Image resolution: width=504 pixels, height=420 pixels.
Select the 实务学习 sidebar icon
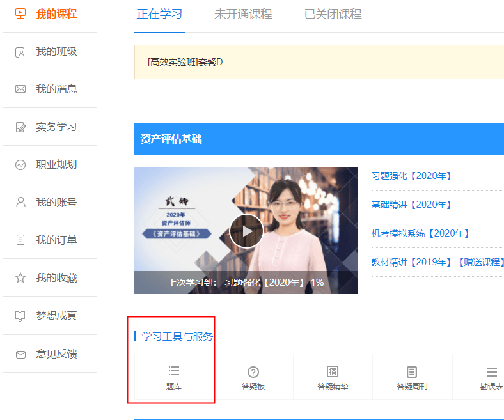(20, 127)
